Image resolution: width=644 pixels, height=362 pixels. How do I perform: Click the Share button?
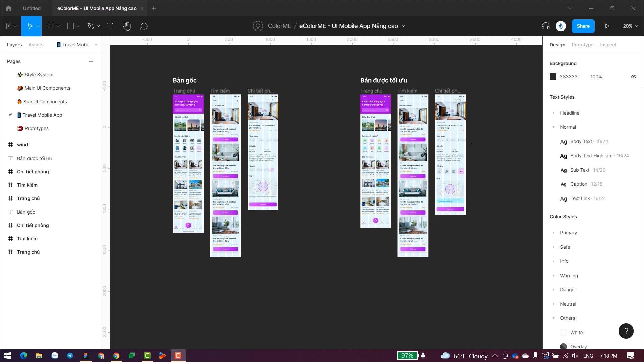click(x=583, y=26)
